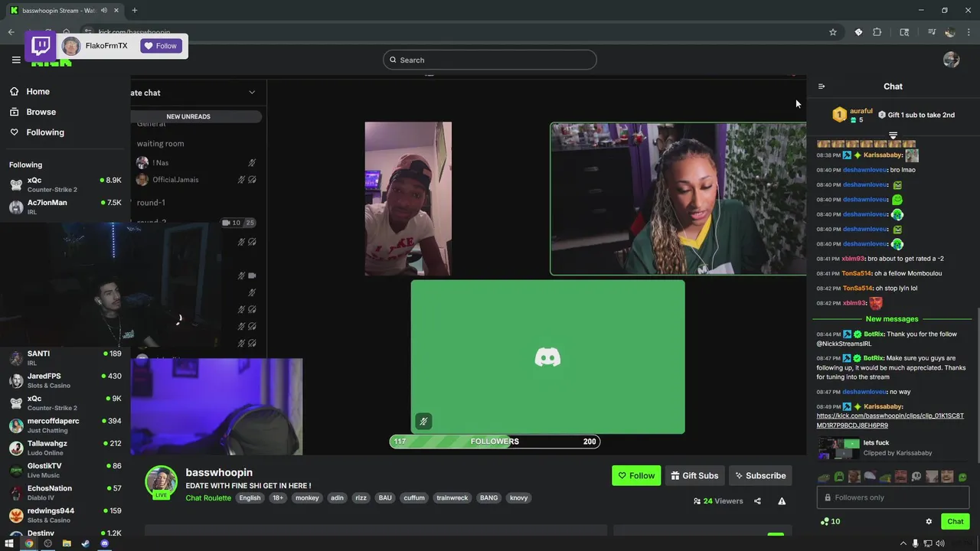The height and width of the screenshot is (551, 980).
Task: Click into the Kick search field
Action: [489, 60]
